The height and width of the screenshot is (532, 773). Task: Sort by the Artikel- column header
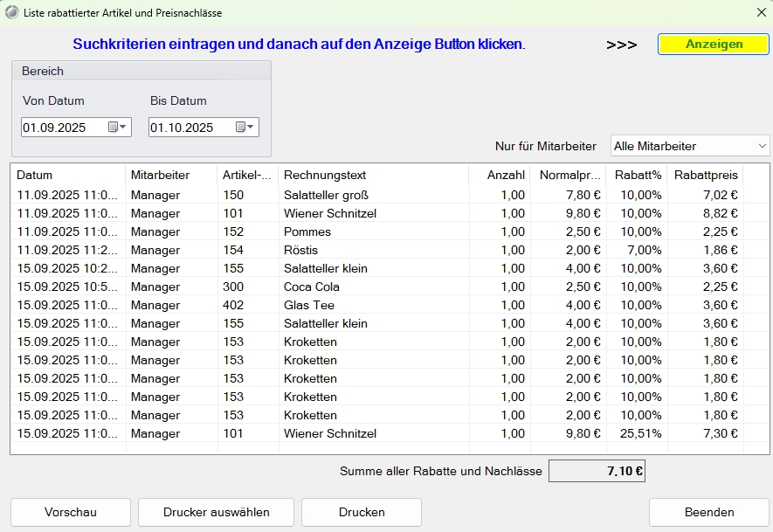coord(247,175)
